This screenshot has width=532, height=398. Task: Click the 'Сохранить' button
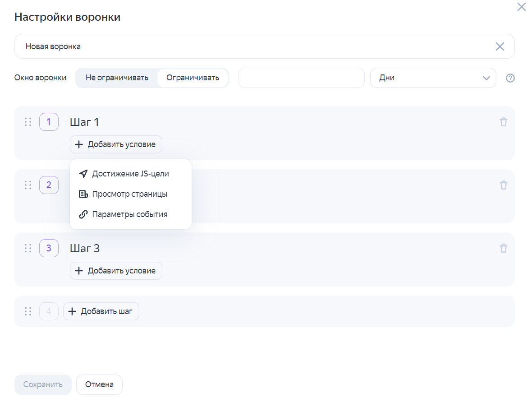coord(43,384)
